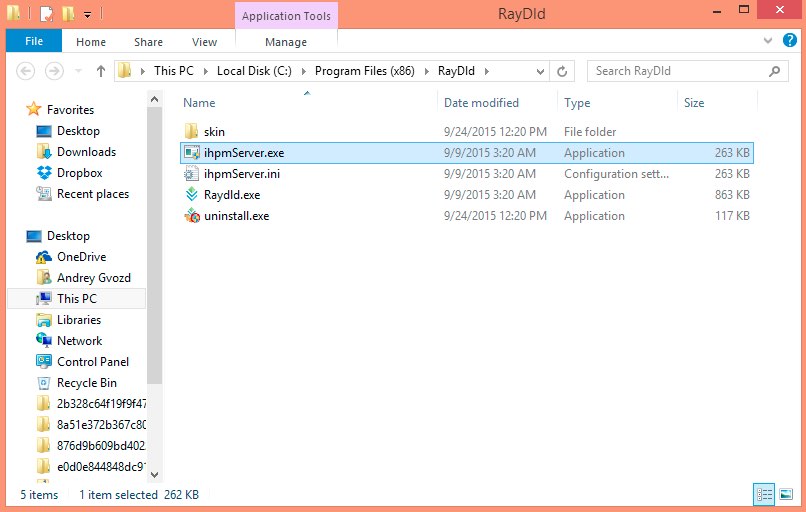Switch to details view layout
Screen dimensions: 806x512
764,494
